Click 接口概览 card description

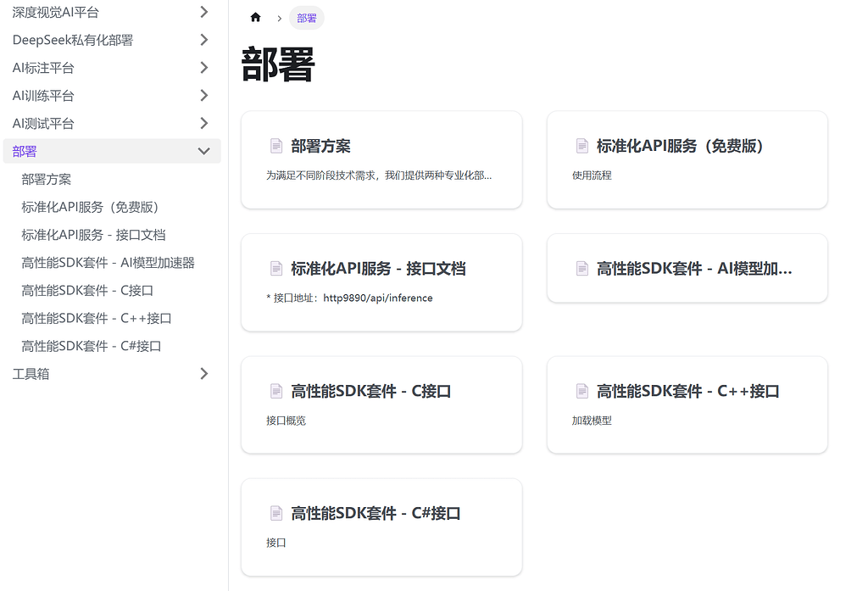click(x=286, y=421)
